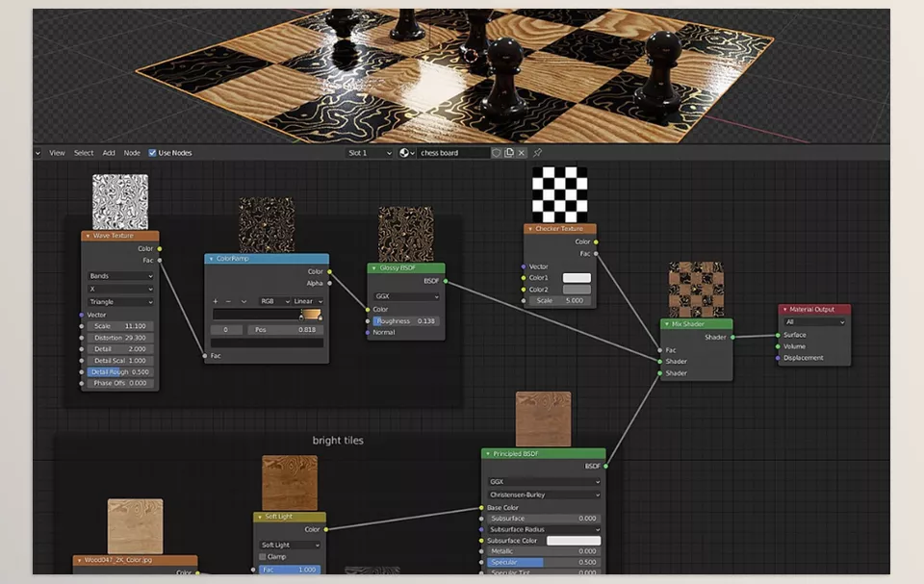This screenshot has width=924, height=584.
Task: Click the browse material sphere icon
Action: point(406,153)
